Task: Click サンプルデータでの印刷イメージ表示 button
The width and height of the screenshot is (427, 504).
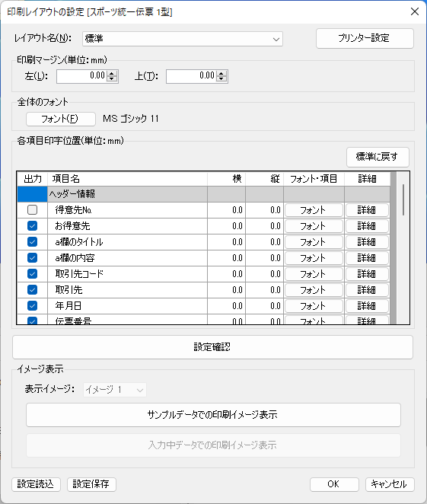Action: point(213,415)
